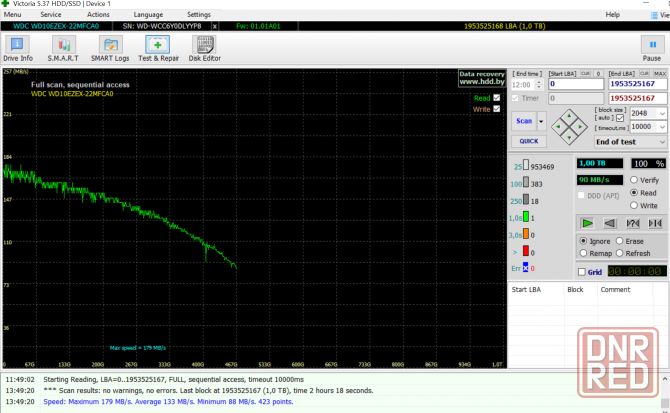Toggle the auto block size checkbox

620,118
